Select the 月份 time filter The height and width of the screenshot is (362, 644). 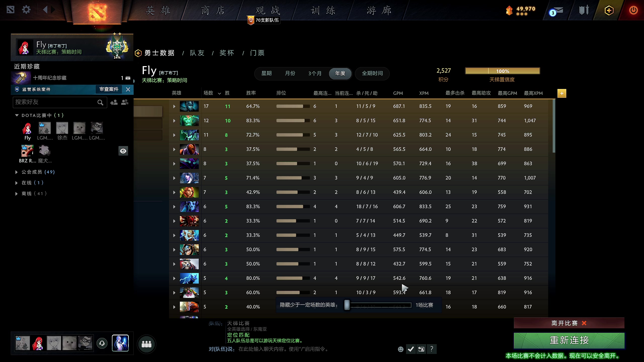[x=290, y=73]
